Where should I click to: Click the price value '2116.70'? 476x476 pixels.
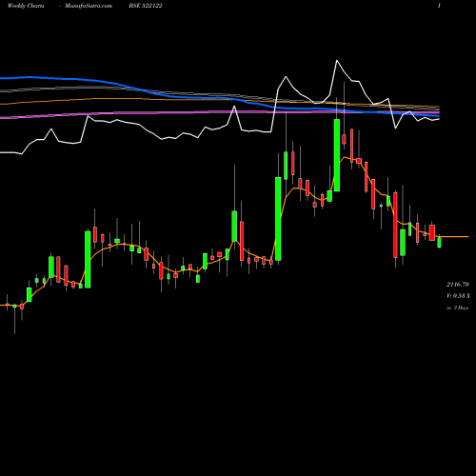457,285
